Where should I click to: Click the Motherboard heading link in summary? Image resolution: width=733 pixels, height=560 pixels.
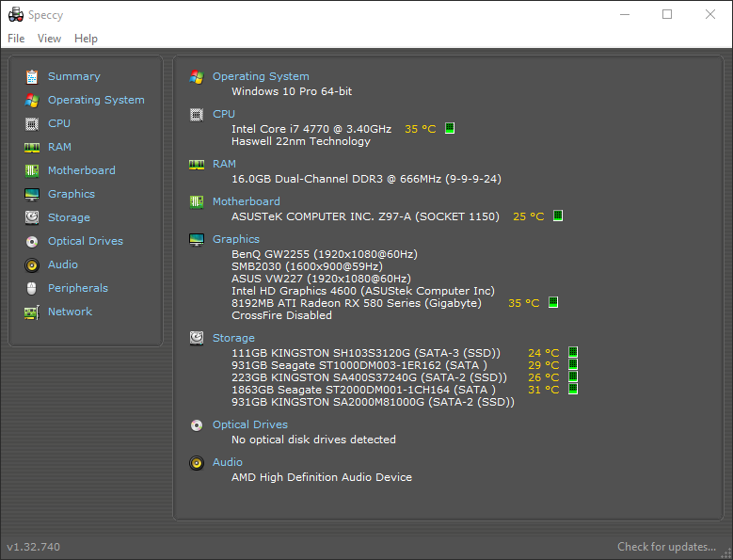pyautogui.click(x=247, y=201)
